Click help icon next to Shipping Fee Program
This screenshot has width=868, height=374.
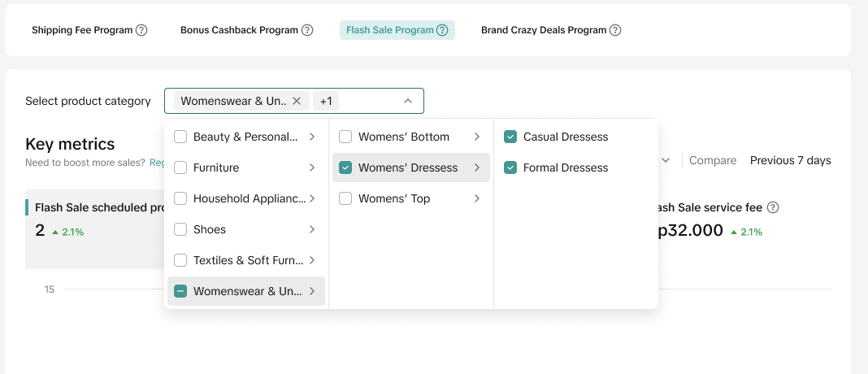click(x=141, y=30)
